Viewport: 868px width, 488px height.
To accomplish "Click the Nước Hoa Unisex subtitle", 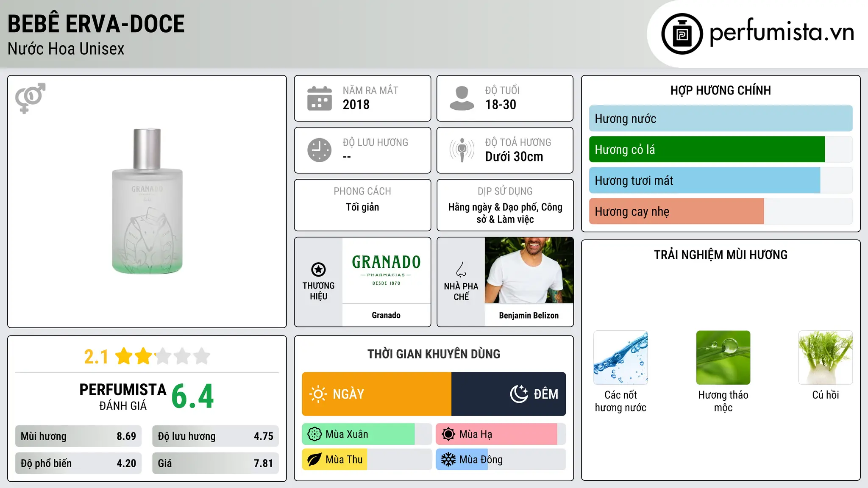I will coord(66,49).
